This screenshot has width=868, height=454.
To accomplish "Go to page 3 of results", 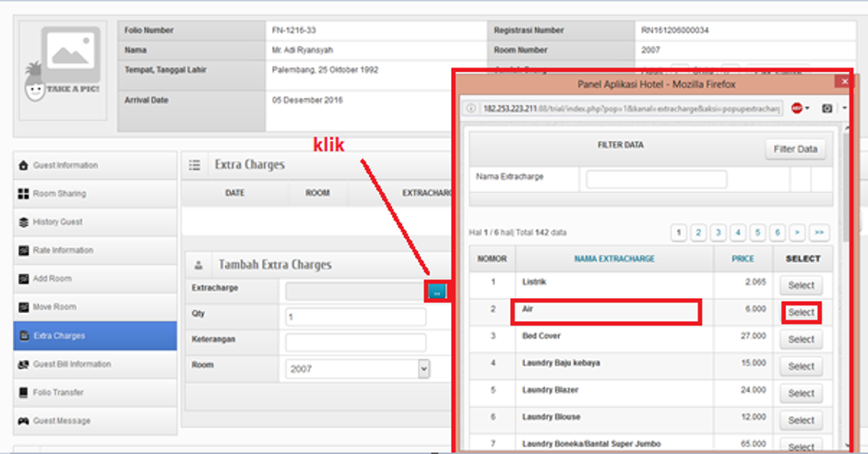I will click(719, 233).
